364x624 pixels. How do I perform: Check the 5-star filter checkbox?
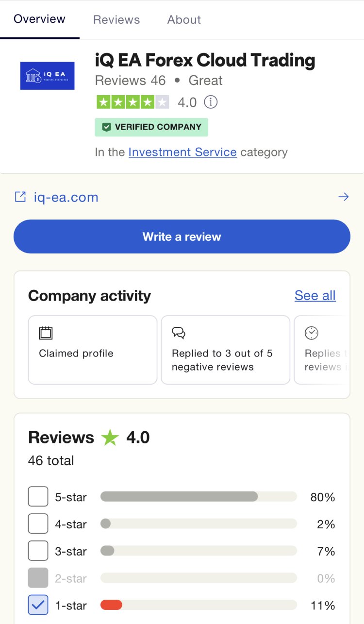click(38, 496)
